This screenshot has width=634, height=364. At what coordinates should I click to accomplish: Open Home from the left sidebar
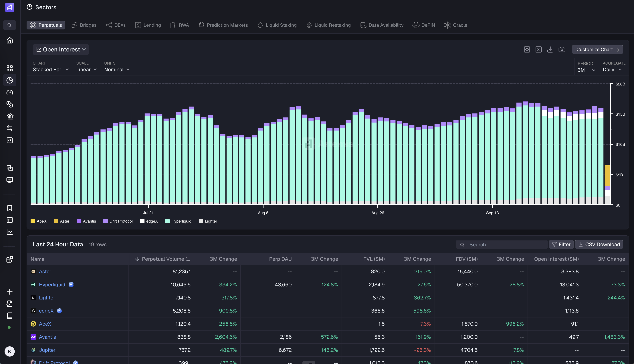[9, 41]
